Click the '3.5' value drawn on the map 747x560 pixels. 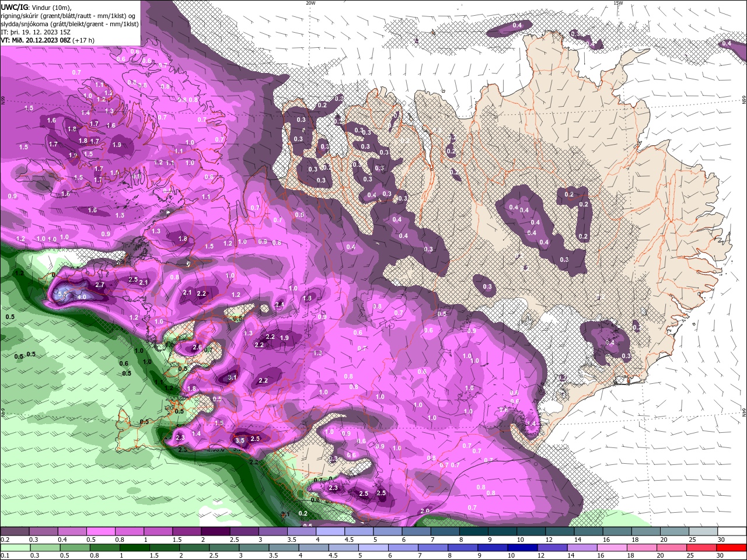point(240,440)
